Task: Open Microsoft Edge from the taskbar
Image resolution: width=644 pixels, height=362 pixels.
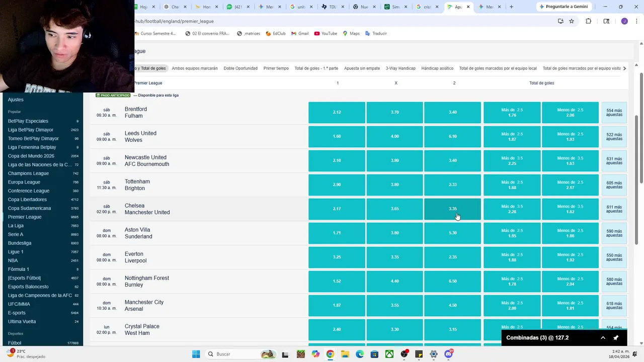Action: coord(360,354)
